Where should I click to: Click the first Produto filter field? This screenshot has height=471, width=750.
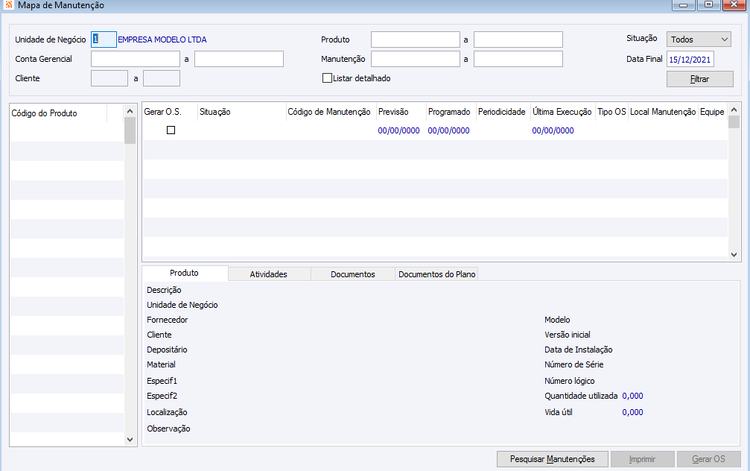[x=415, y=39]
